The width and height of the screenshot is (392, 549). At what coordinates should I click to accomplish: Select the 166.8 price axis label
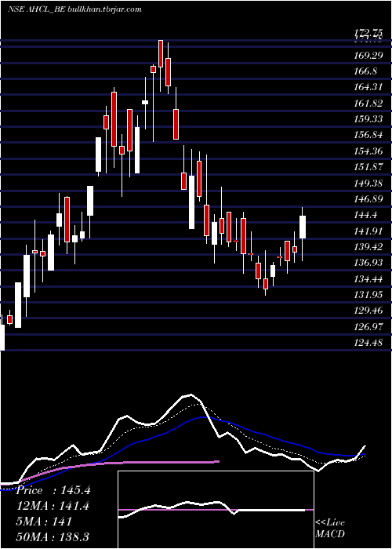pyautogui.click(x=365, y=71)
